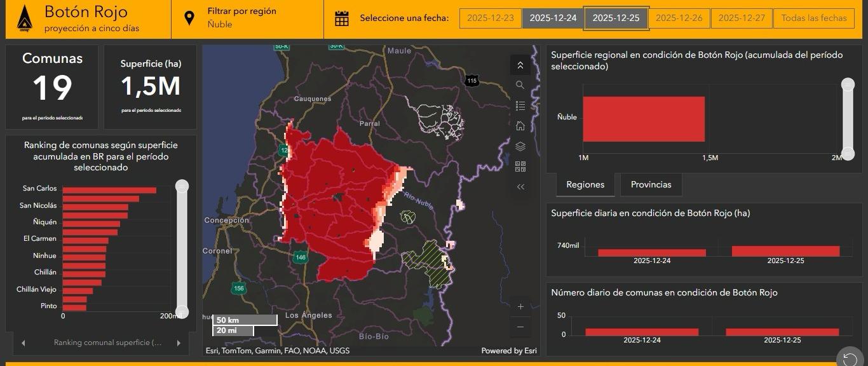Click the Ñuble bar in regional chart
868x366 pixels.
coord(643,119)
